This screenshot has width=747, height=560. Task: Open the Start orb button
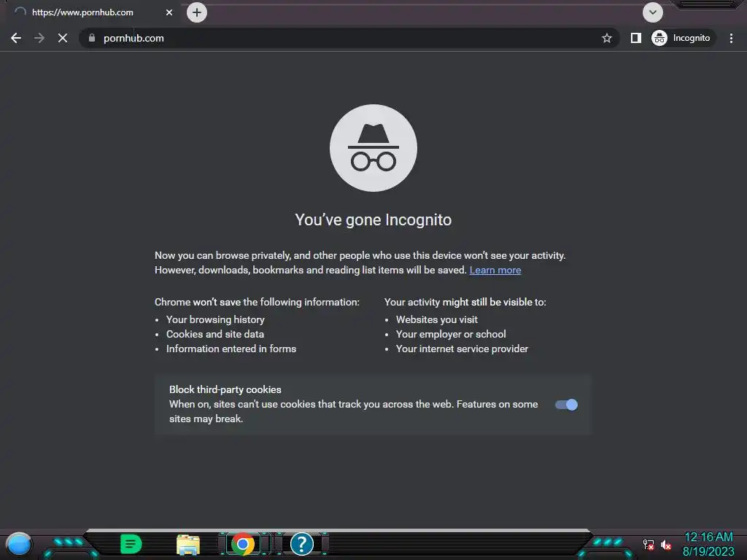[19, 544]
